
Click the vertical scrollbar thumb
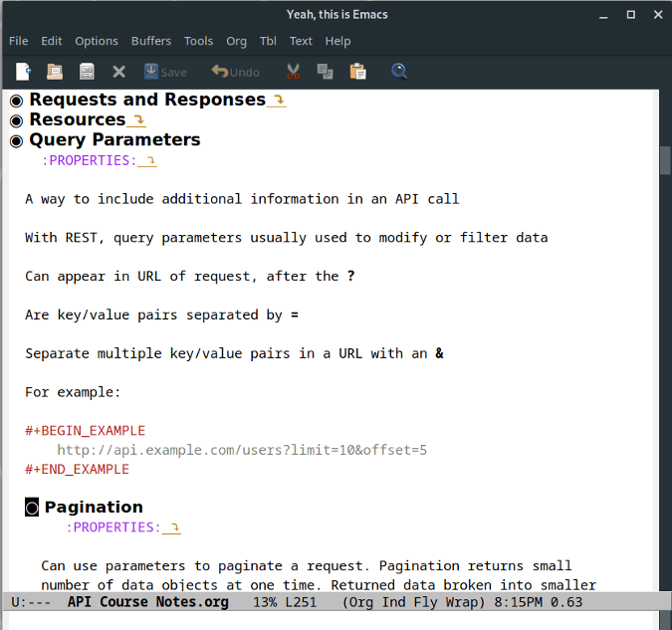pos(664,159)
